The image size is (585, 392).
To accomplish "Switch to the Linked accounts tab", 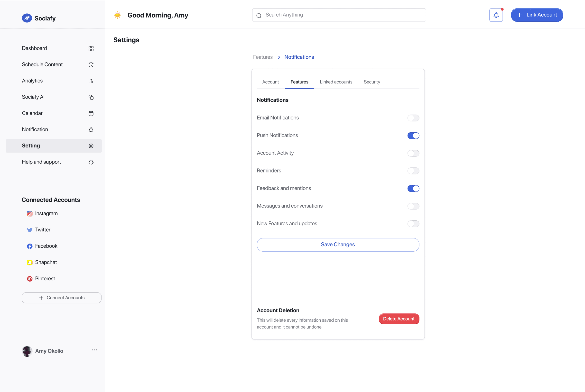I will pyautogui.click(x=336, y=82).
